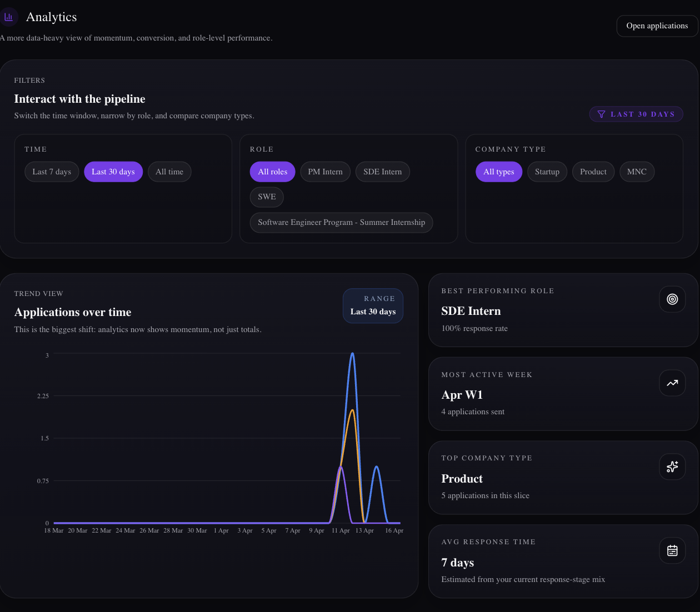Image resolution: width=700 pixels, height=612 pixels.
Task: Click the 100% response rate text
Action: click(x=474, y=328)
